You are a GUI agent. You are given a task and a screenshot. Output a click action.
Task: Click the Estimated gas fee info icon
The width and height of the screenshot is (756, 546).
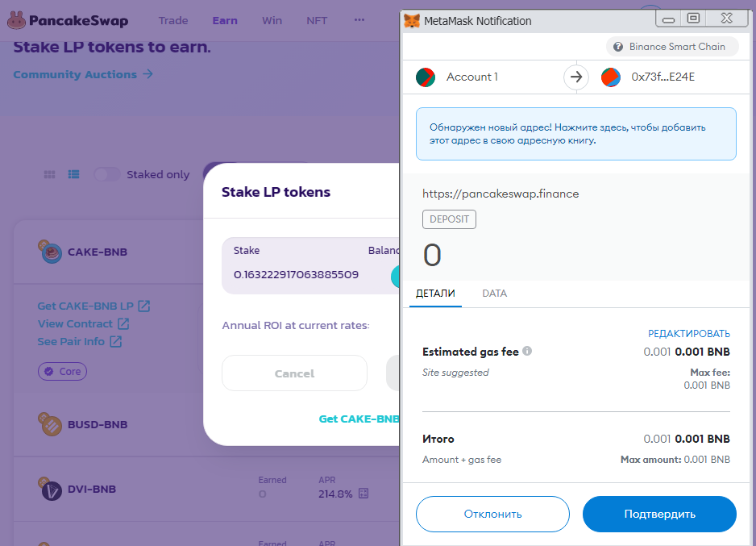527,352
